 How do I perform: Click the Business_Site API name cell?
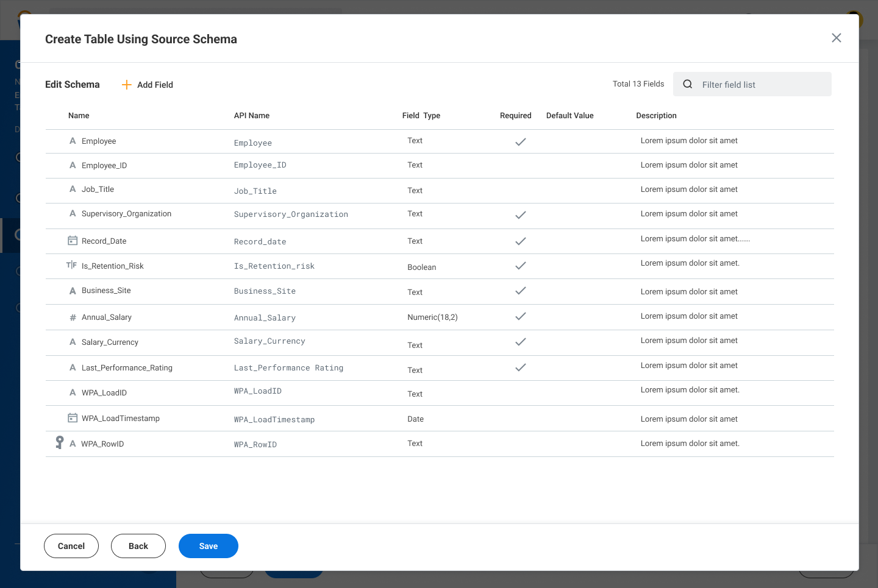pos(265,291)
